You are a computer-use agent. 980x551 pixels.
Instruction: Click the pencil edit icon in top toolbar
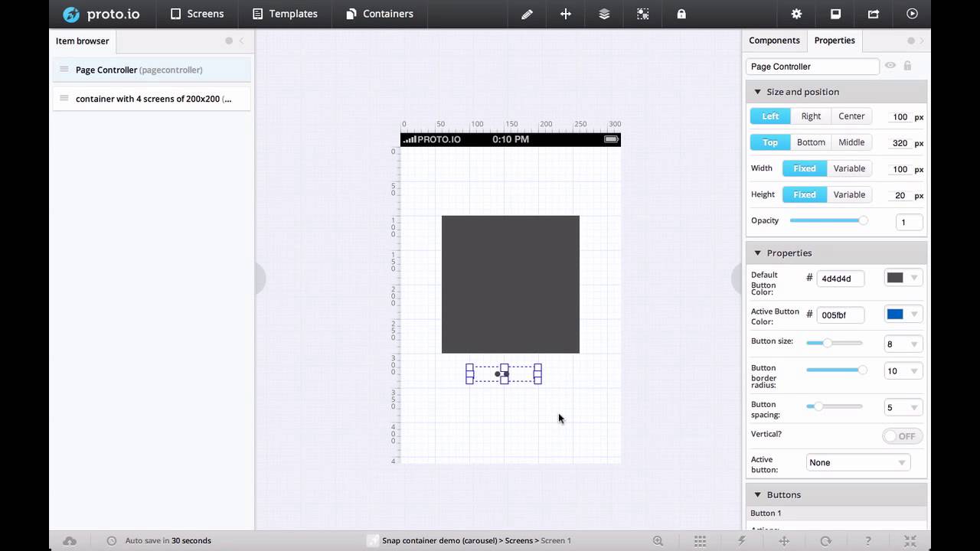pos(527,14)
